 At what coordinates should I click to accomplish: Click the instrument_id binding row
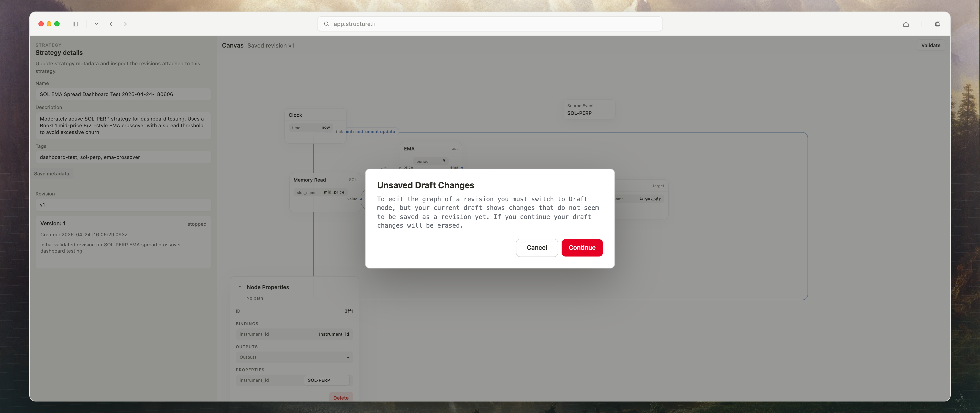click(x=294, y=334)
